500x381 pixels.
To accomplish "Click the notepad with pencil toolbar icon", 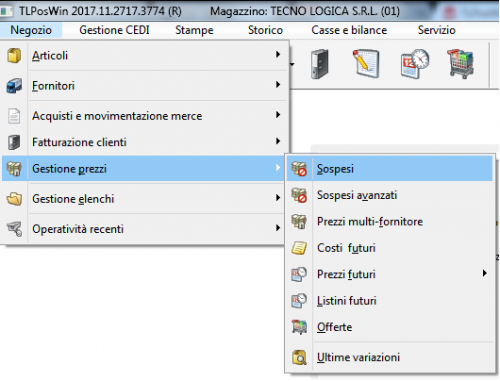I will (366, 63).
